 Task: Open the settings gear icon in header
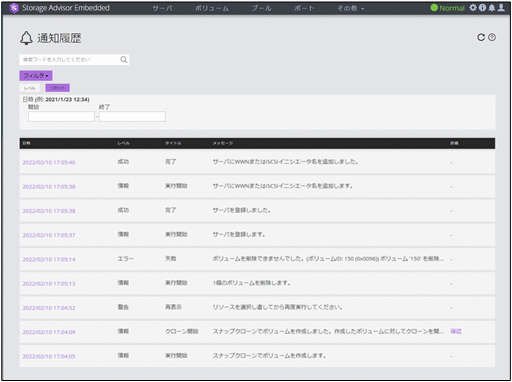pyautogui.click(x=473, y=8)
